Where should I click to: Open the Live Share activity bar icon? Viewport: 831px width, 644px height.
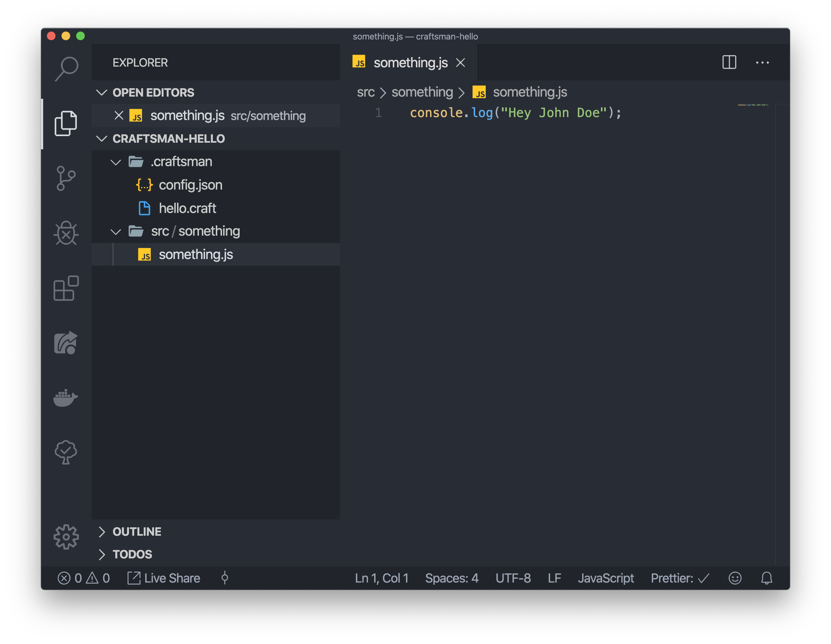[x=66, y=343]
